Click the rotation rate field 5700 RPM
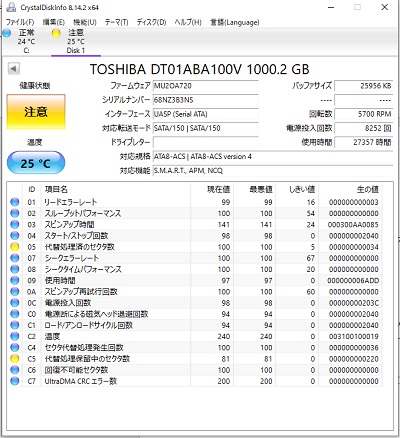400x438 pixels. [364, 114]
